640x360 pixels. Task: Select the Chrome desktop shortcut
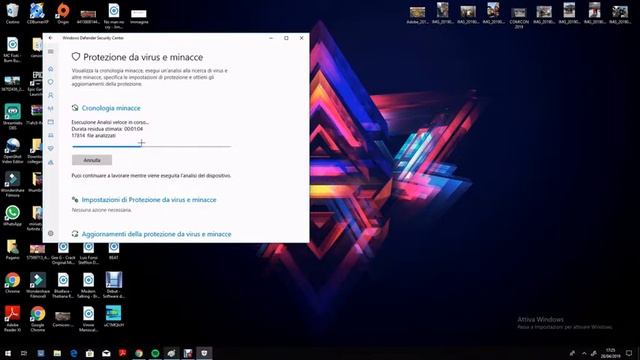(x=12, y=283)
